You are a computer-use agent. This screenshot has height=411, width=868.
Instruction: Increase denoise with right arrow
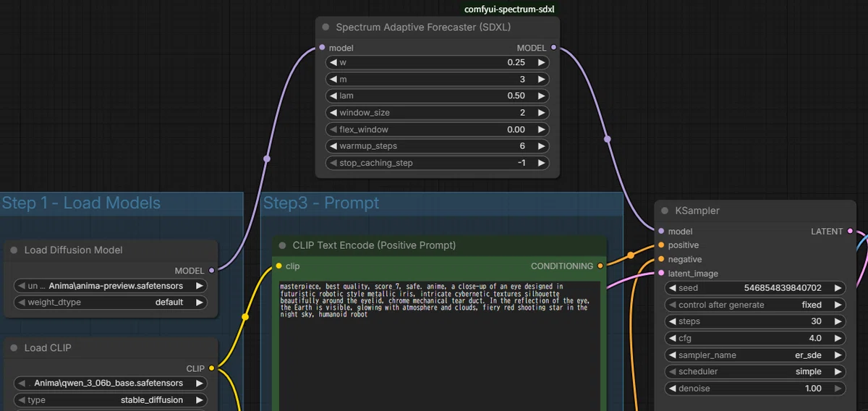[837, 389]
